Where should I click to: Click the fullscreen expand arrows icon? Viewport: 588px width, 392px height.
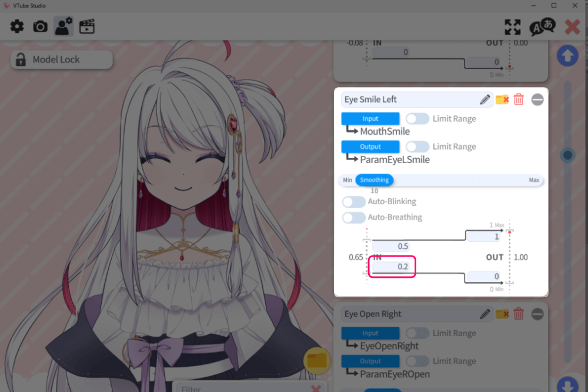(513, 27)
